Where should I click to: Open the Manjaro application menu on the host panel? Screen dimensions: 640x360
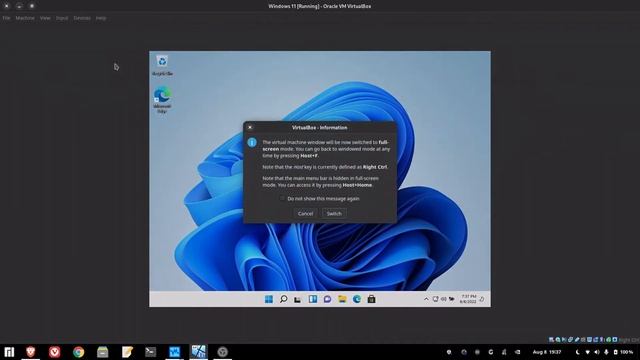(x=9, y=352)
